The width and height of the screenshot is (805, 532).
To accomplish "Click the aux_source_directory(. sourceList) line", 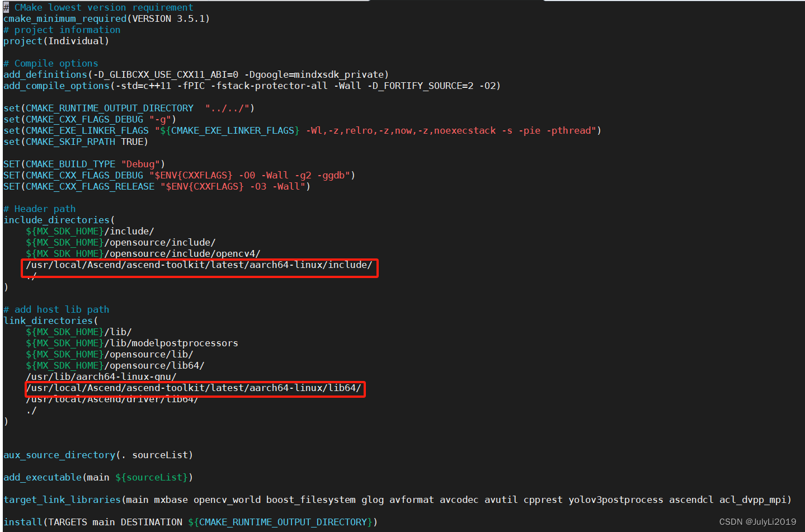I will [98, 455].
